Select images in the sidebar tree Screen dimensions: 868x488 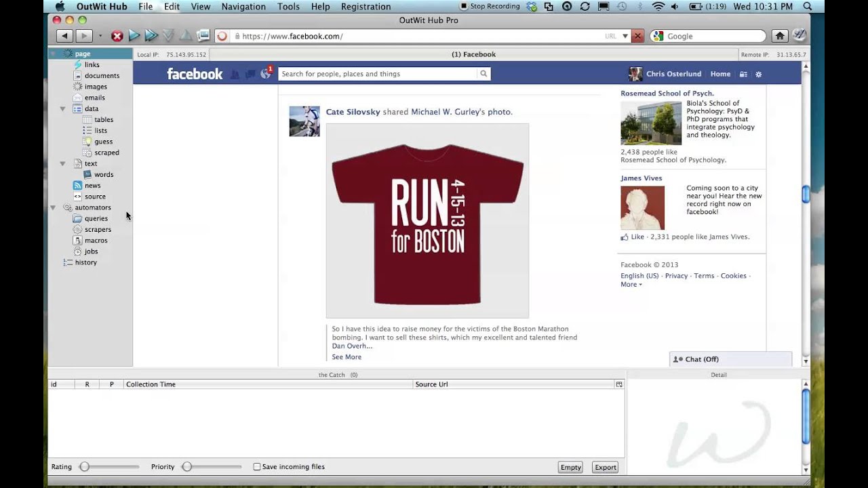(96, 87)
